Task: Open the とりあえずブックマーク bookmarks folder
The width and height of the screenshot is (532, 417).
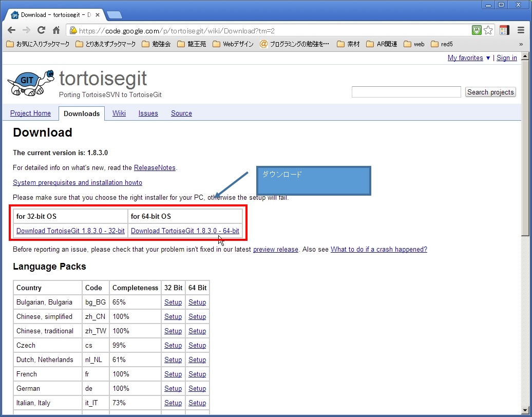Action: click(105, 44)
